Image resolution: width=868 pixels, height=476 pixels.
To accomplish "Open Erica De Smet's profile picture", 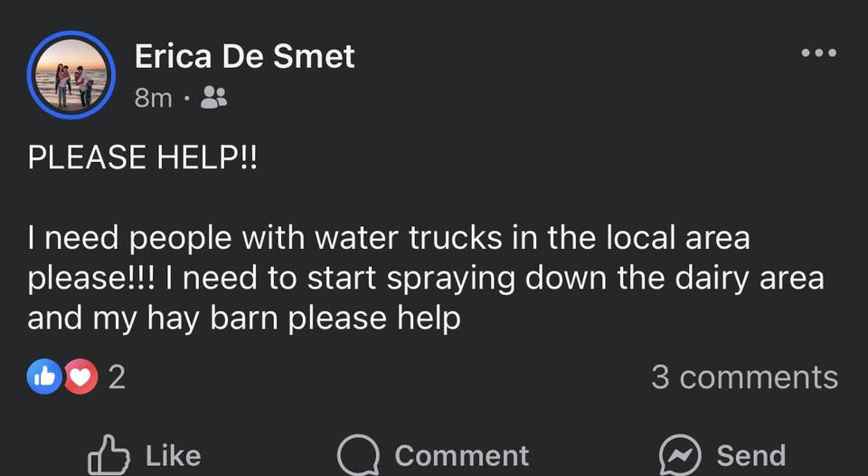I will [71, 74].
